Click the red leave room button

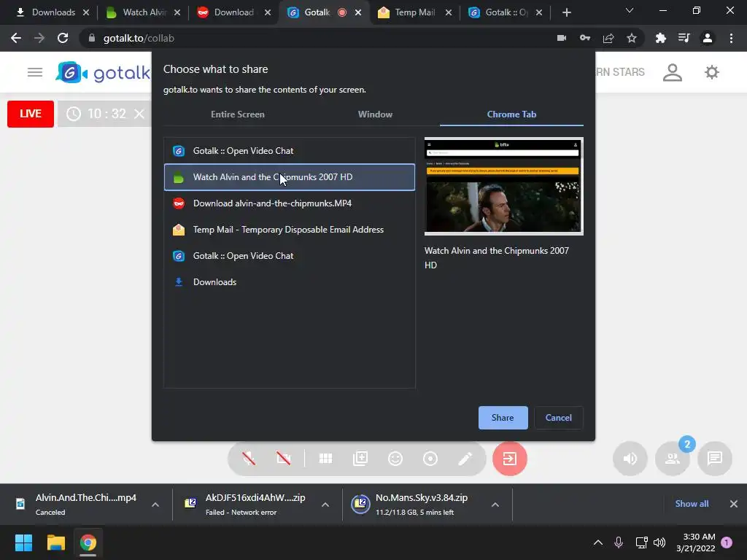click(x=510, y=459)
